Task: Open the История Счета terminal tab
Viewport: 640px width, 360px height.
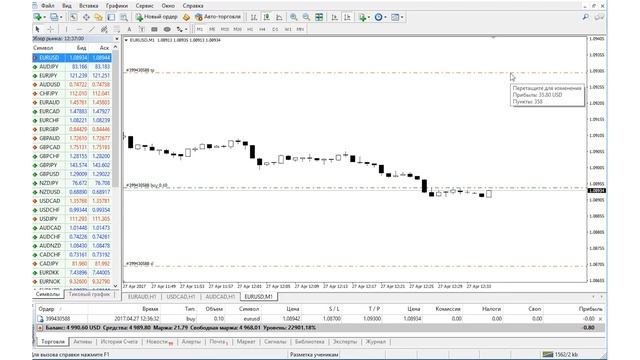Action: pyautogui.click(x=119, y=342)
